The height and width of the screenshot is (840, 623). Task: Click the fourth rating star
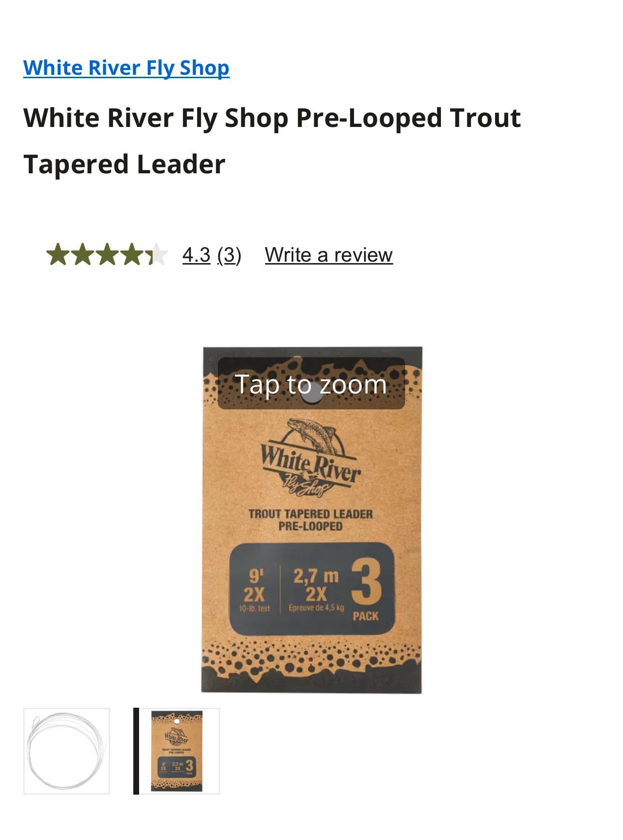[x=132, y=254]
